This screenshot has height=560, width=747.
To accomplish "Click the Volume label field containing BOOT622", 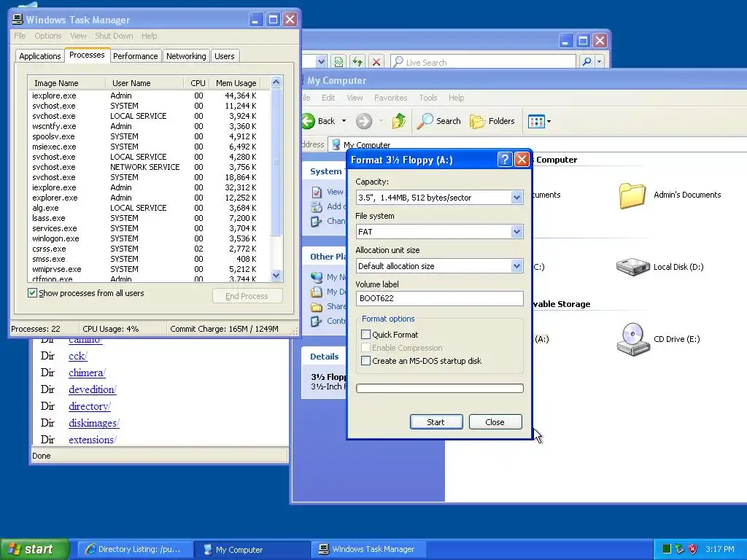I will [440, 298].
